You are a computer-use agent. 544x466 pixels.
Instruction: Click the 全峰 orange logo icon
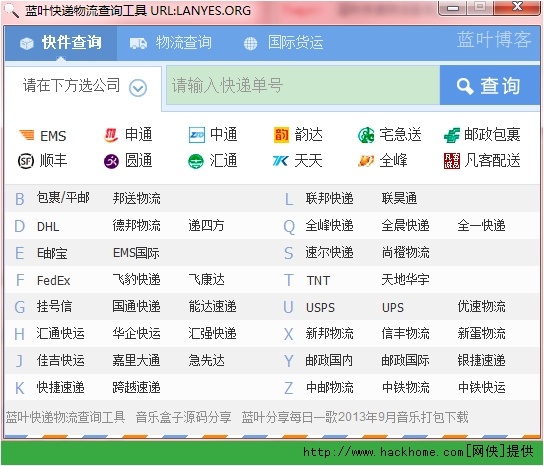tap(366, 161)
